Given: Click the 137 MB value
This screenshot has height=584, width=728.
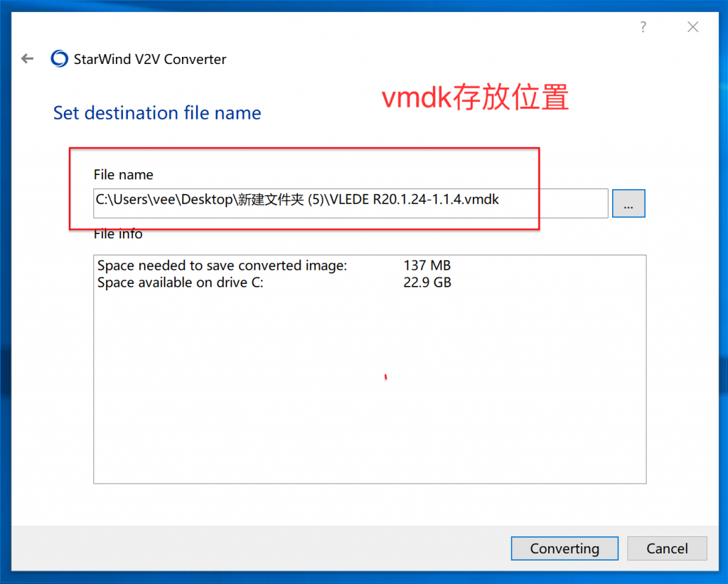Looking at the screenshot, I should tap(427, 265).
